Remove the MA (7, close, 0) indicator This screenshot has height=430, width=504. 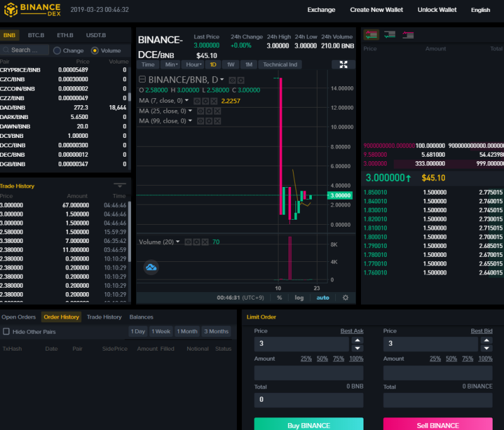tap(214, 101)
